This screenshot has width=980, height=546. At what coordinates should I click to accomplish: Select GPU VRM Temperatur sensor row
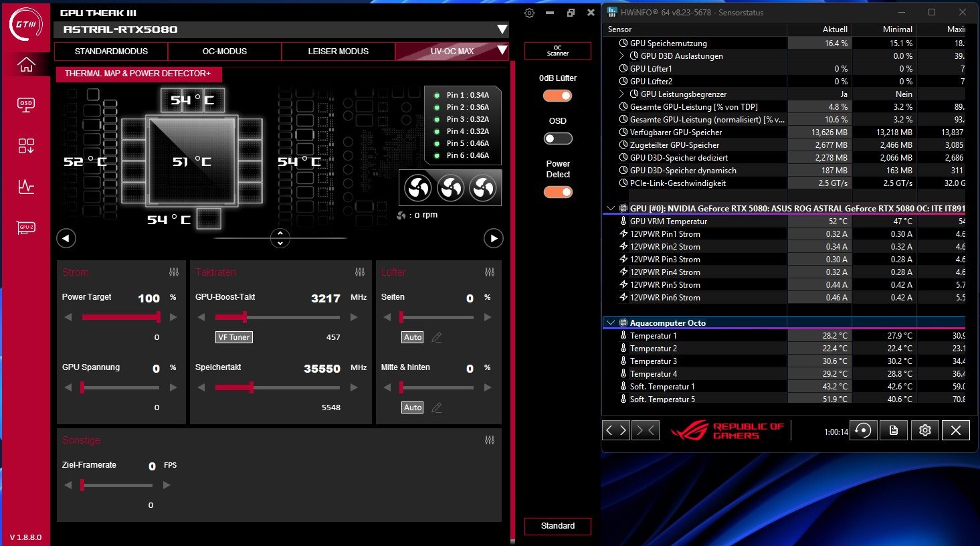point(784,221)
